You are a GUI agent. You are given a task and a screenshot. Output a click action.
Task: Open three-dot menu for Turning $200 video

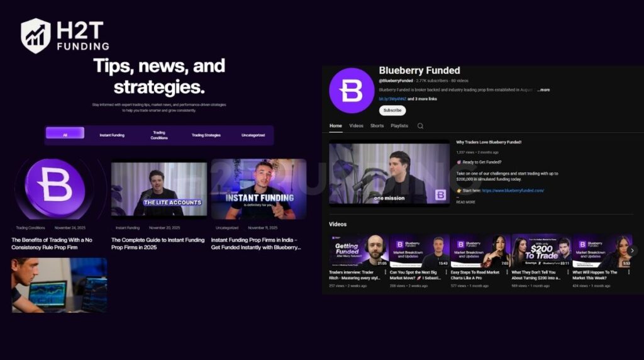[x=568, y=272]
